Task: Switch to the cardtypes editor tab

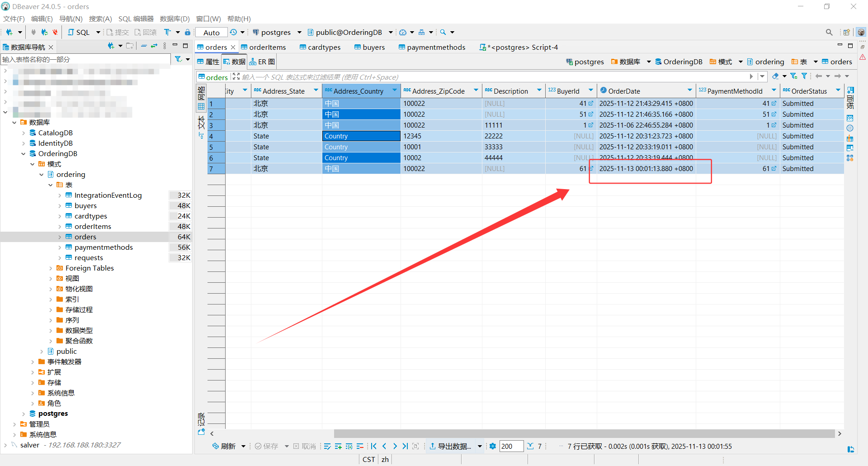Action: (x=320, y=47)
